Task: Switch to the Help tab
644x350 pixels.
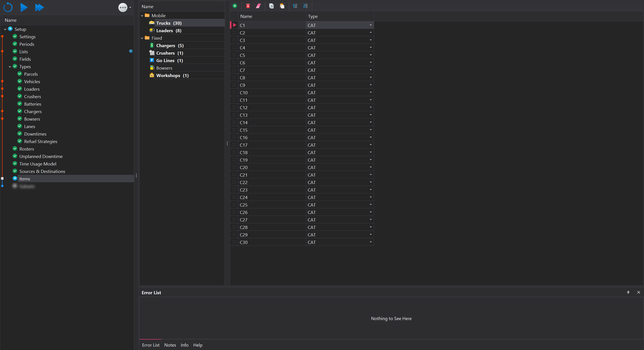Action: point(198,345)
